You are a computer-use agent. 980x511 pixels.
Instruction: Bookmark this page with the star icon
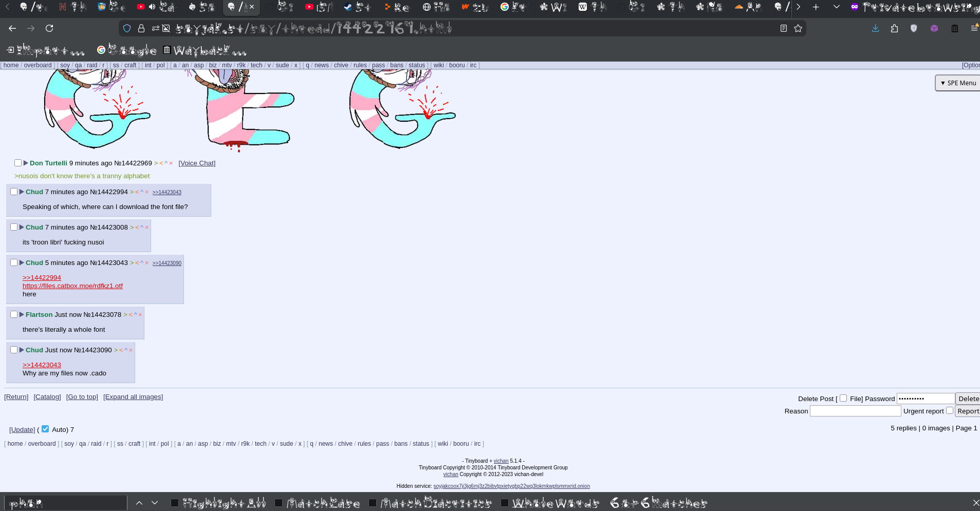[798, 28]
